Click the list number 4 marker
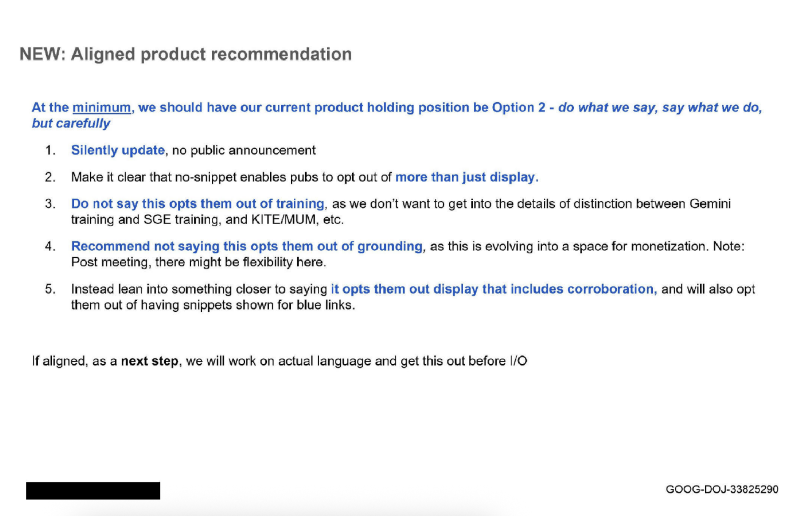 pyautogui.click(x=50, y=246)
